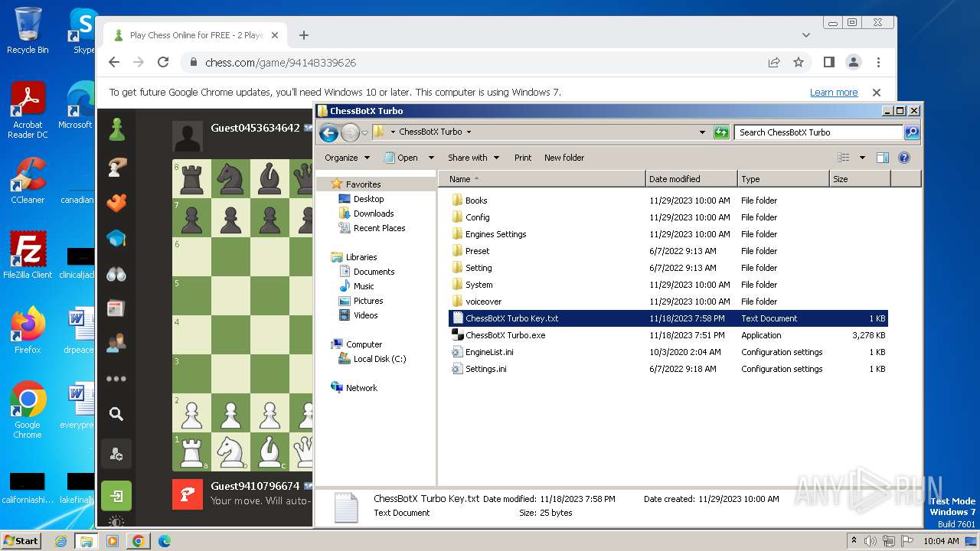Select the black rook on a8
Viewport: 980px width, 551px height.
(x=191, y=179)
